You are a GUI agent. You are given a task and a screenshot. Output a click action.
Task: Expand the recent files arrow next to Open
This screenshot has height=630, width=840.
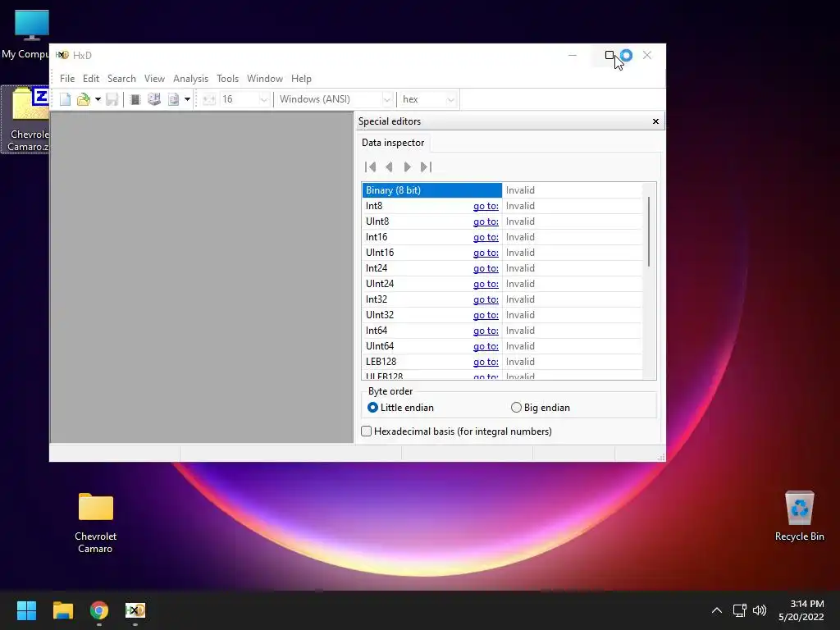click(98, 99)
